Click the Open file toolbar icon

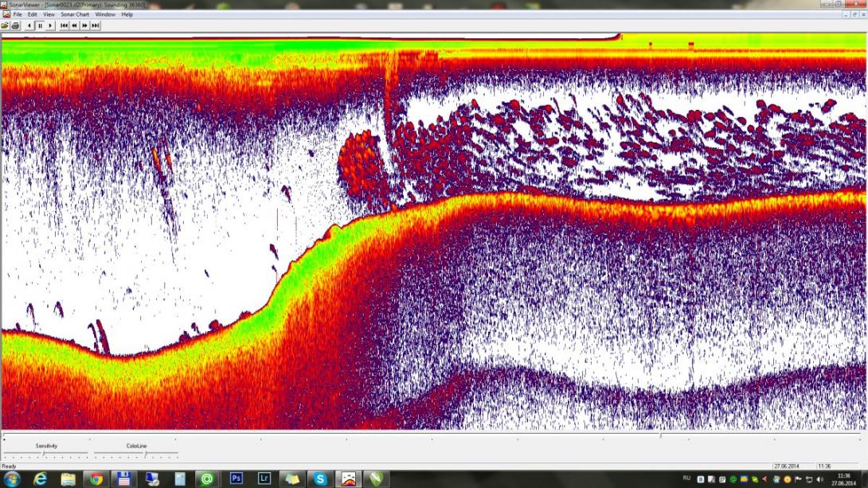coord(6,25)
